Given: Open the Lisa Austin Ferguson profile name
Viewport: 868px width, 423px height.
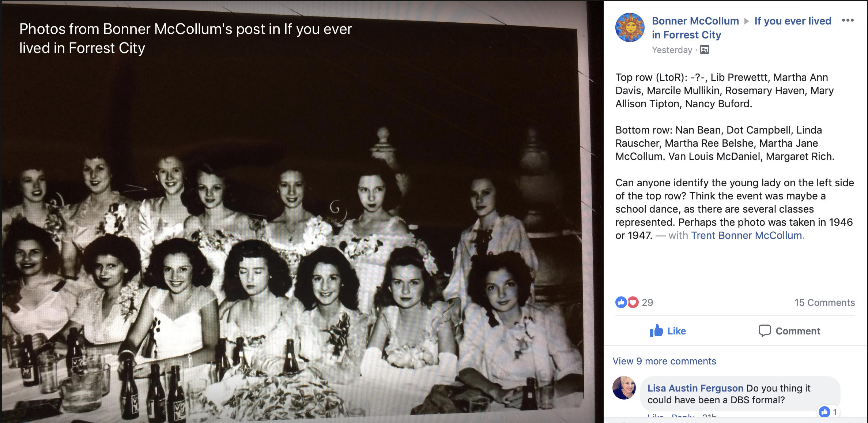Looking at the screenshot, I should pyautogui.click(x=695, y=388).
